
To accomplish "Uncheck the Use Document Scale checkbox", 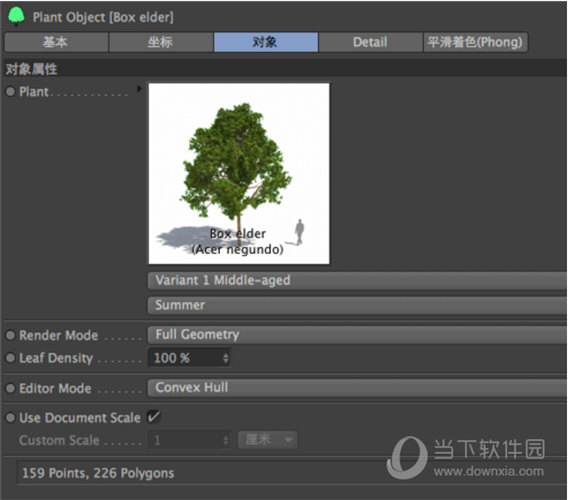I will click(154, 417).
